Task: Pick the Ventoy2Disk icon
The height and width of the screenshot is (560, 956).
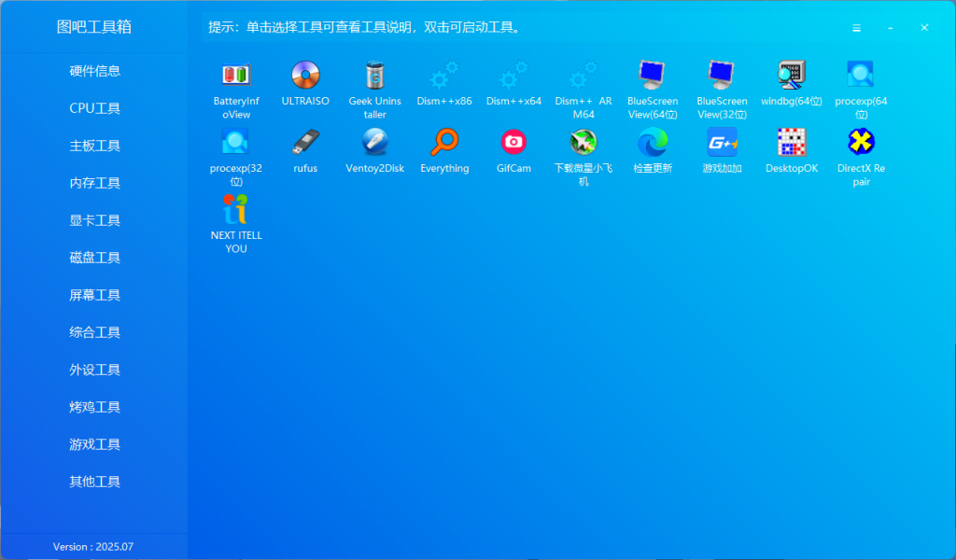Action: pos(374,142)
